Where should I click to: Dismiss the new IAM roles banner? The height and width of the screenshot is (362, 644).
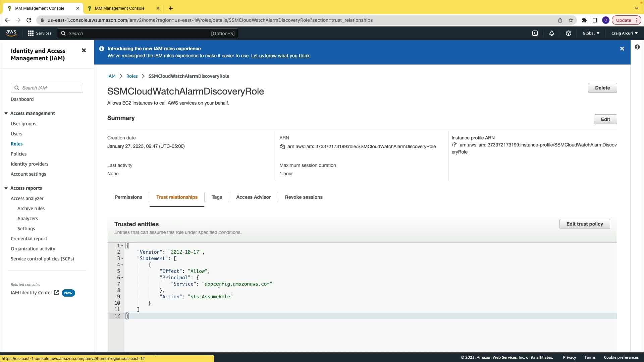point(622,49)
